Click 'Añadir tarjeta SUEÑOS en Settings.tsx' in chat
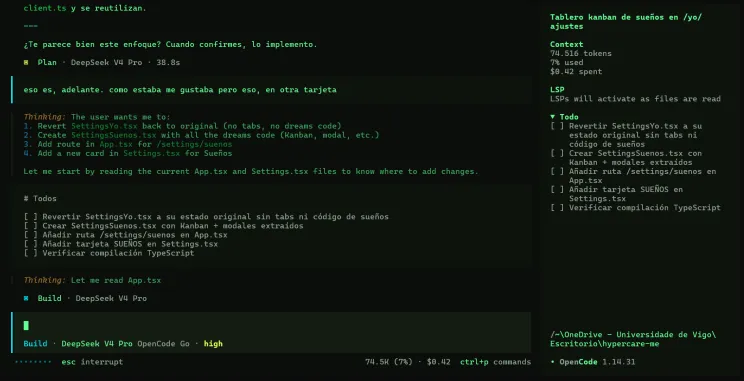The width and height of the screenshot is (744, 381). pyautogui.click(x=130, y=244)
